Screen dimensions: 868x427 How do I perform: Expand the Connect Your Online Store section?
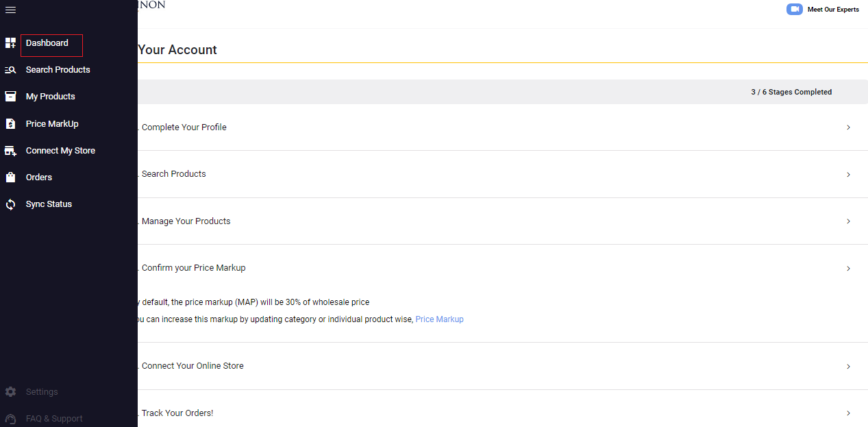pyautogui.click(x=848, y=366)
